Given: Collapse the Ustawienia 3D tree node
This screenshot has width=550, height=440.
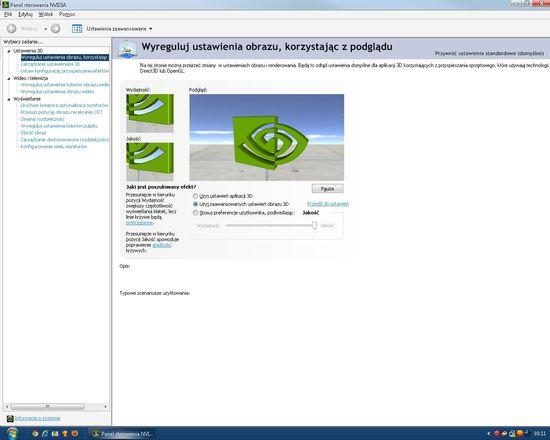Looking at the screenshot, I should (x=9, y=51).
